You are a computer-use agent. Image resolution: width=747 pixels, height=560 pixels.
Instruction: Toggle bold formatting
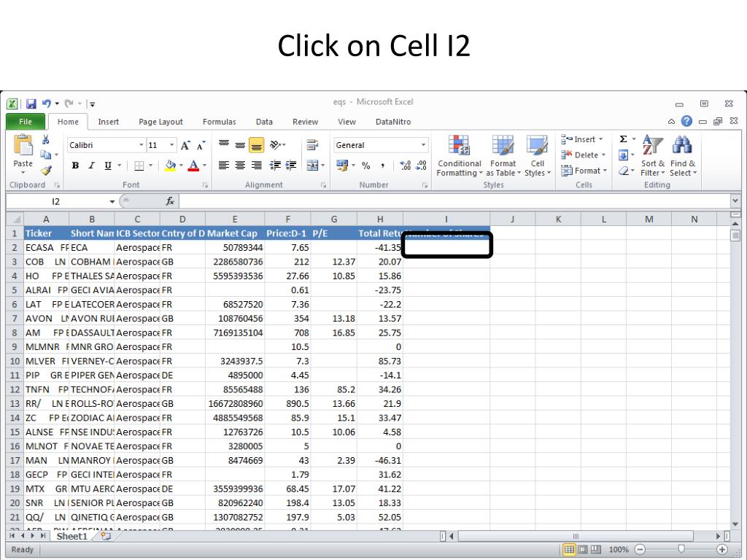[75, 166]
